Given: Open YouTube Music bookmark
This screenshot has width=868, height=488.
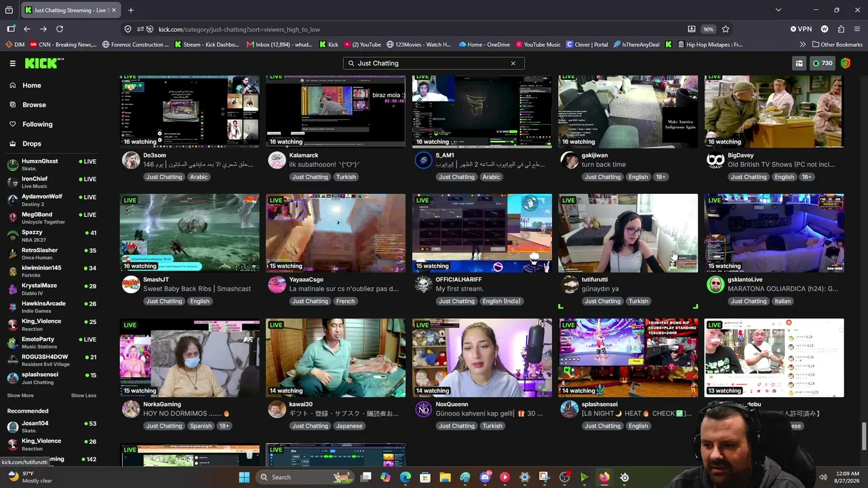Looking at the screenshot, I should click(538, 45).
